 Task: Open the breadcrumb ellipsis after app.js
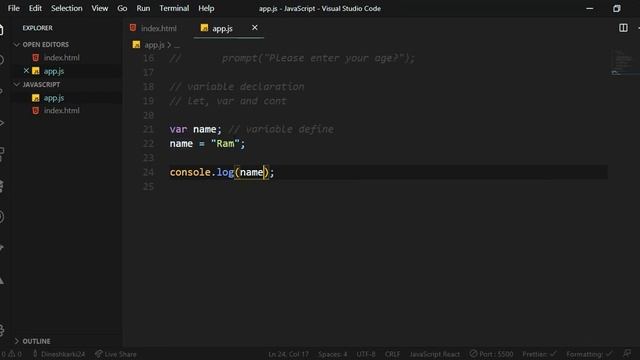(x=177, y=45)
